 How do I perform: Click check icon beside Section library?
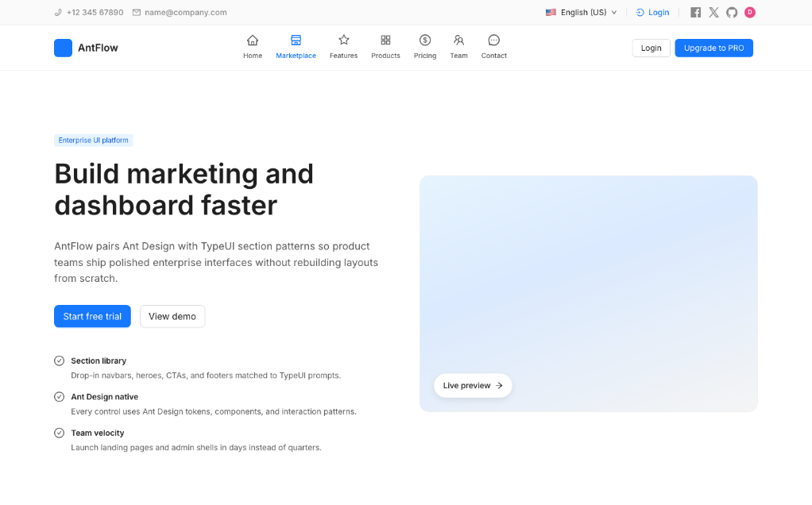(59, 360)
